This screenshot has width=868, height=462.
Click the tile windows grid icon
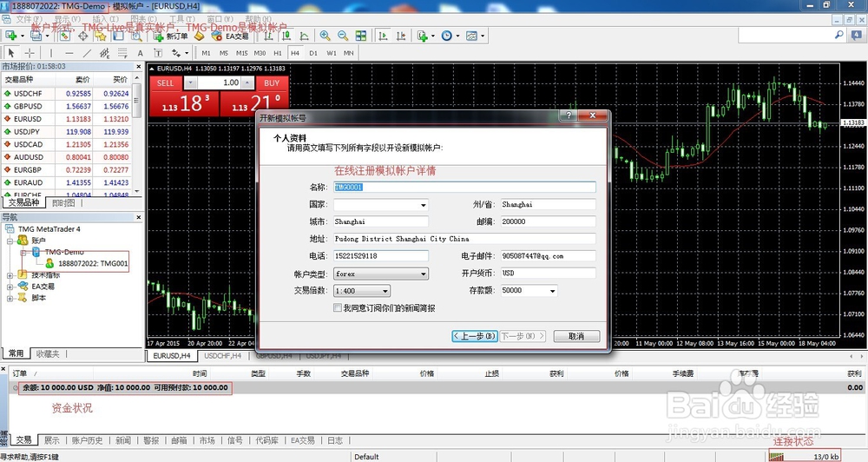click(361, 36)
